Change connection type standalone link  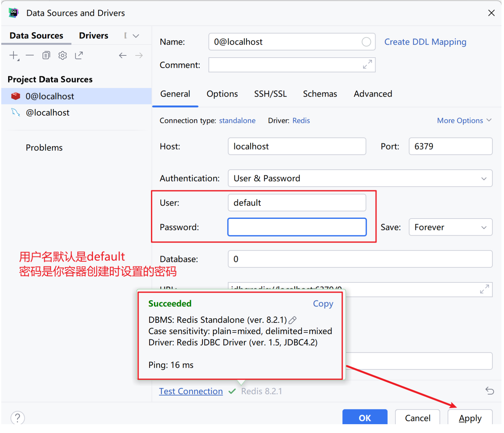237,121
